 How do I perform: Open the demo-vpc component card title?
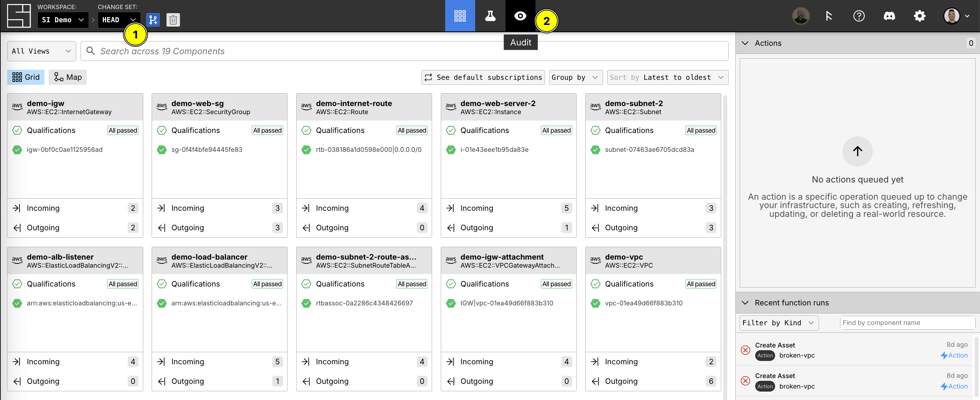point(624,257)
